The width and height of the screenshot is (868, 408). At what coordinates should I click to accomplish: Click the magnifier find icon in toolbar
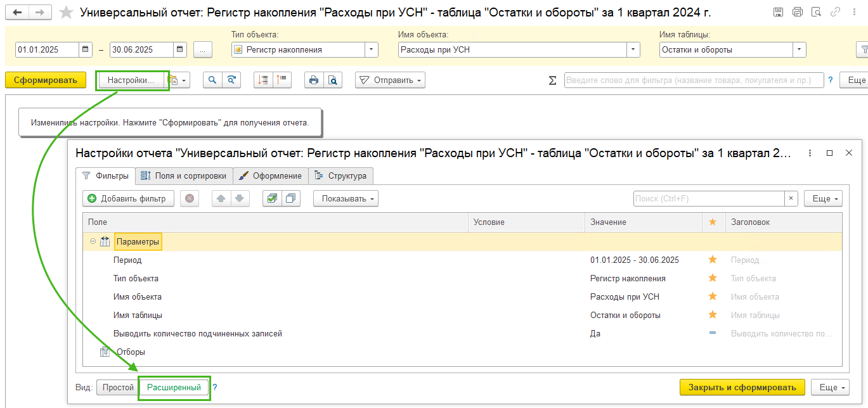(x=212, y=80)
